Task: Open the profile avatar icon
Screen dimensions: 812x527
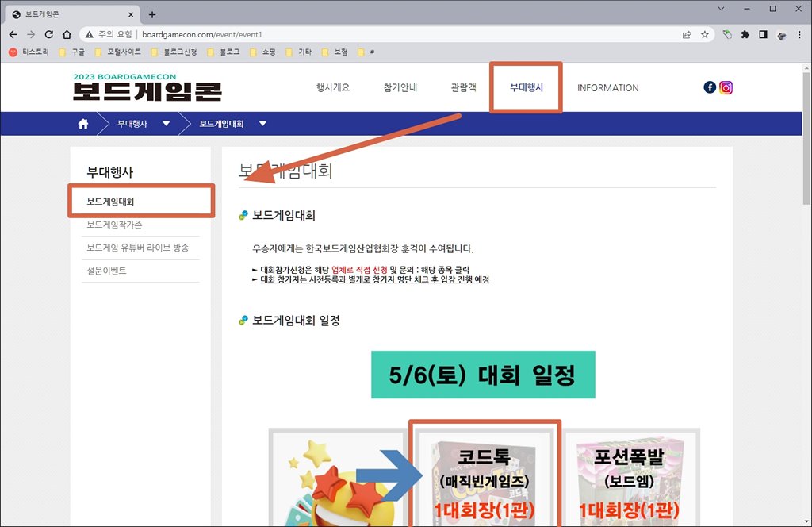Action: point(781,35)
